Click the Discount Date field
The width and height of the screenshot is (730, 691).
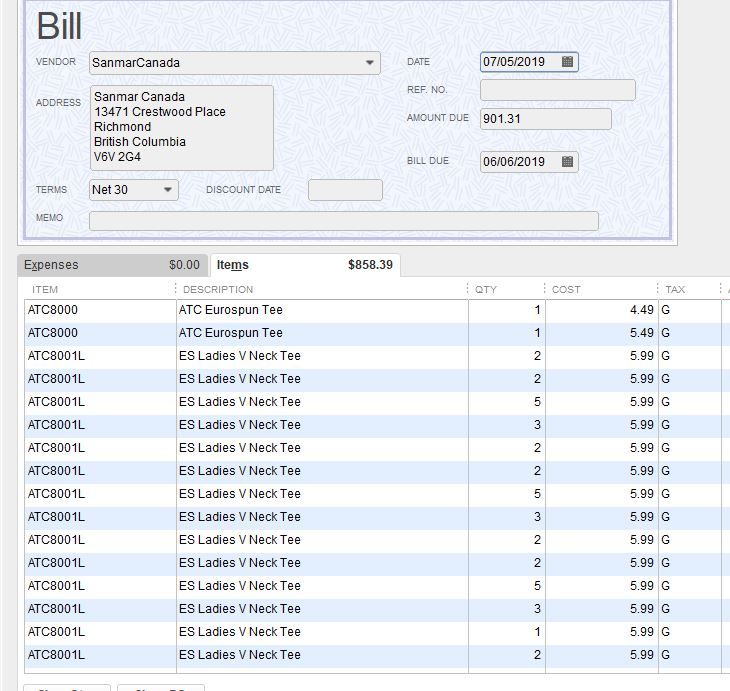345,190
